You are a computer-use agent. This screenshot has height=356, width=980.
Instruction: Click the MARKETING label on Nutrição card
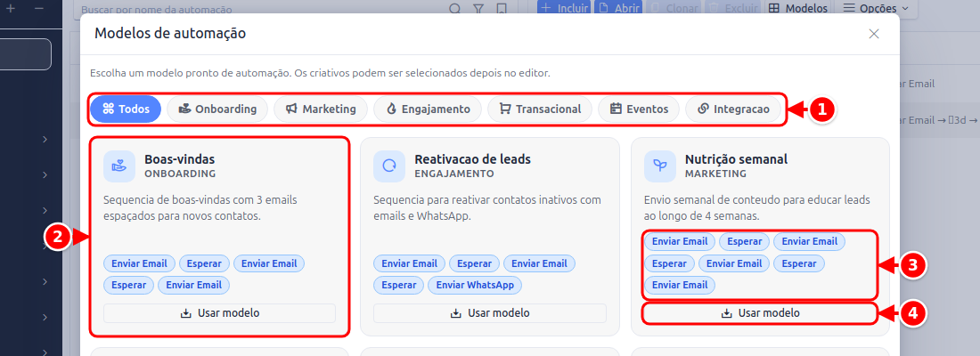pyautogui.click(x=715, y=174)
